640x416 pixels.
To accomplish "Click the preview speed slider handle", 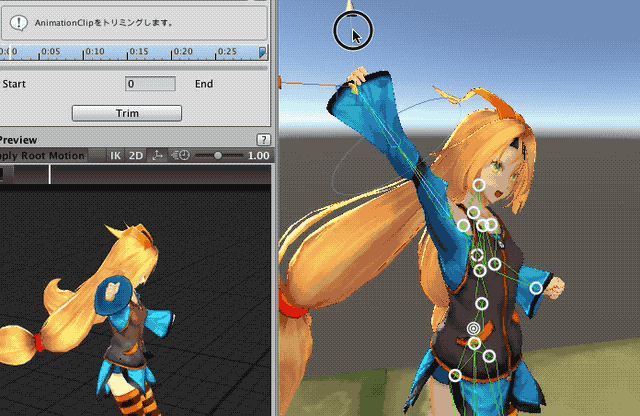I will point(218,155).
